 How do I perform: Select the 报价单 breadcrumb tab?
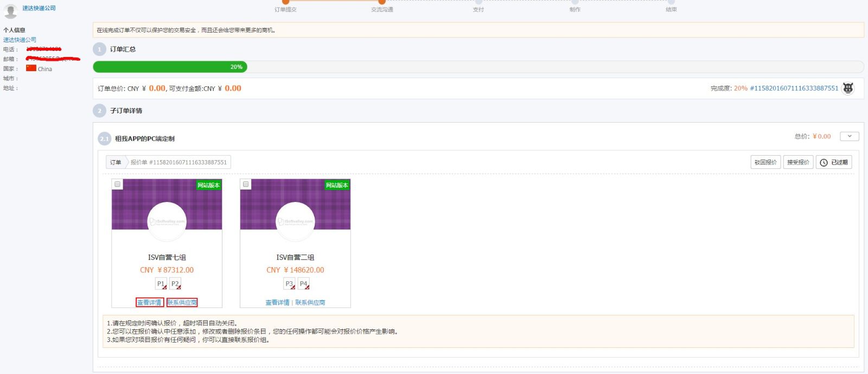178,162
